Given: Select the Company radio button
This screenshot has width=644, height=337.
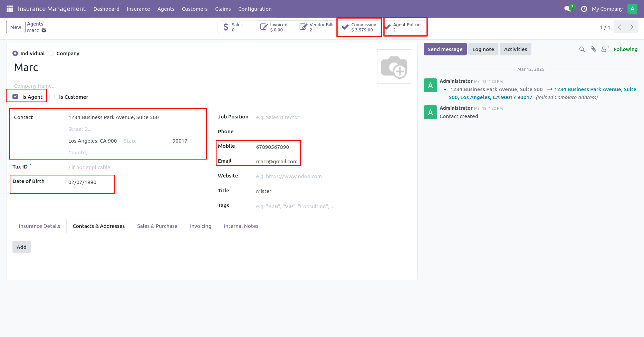Looking at the screenshot, I should [x=51, y=53].
